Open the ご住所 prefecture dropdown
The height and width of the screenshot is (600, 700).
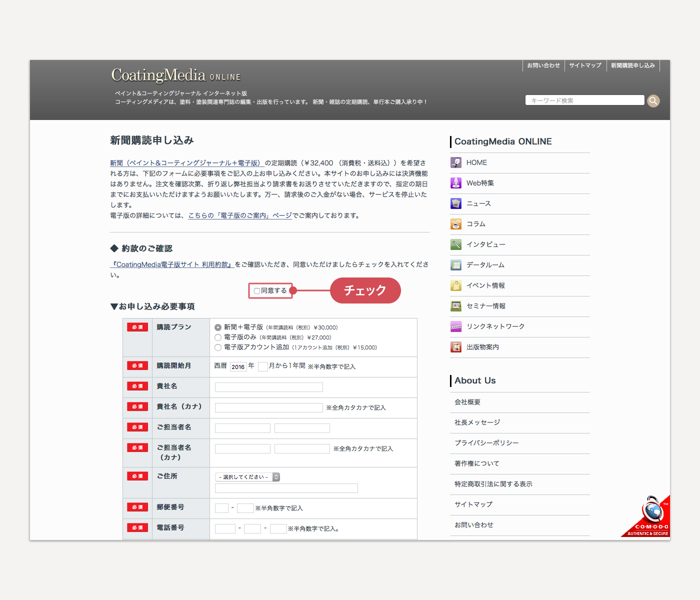(x=247, y=477)
